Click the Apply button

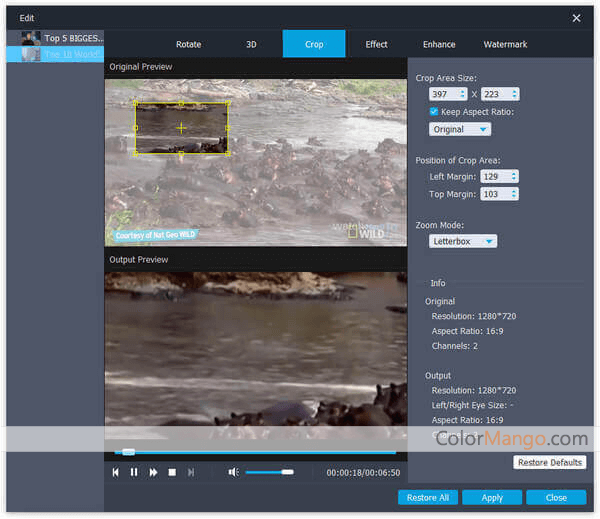[x=492, y=497]
